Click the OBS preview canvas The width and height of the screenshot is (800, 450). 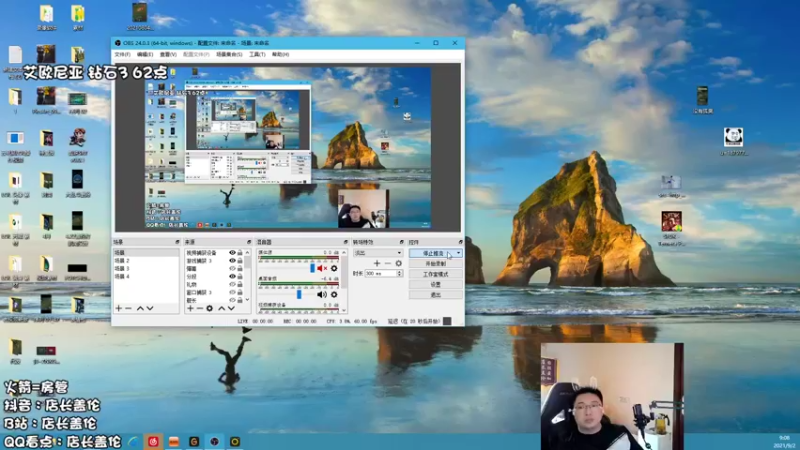click(x=288, y=147)
